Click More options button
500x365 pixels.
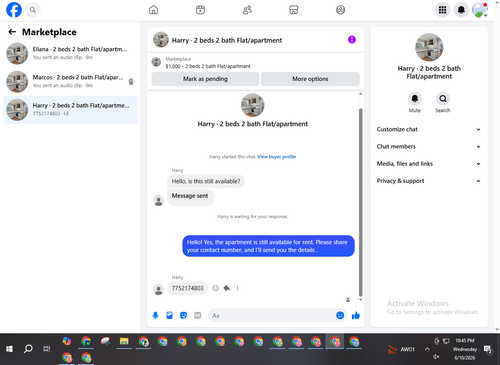point(310,79)
